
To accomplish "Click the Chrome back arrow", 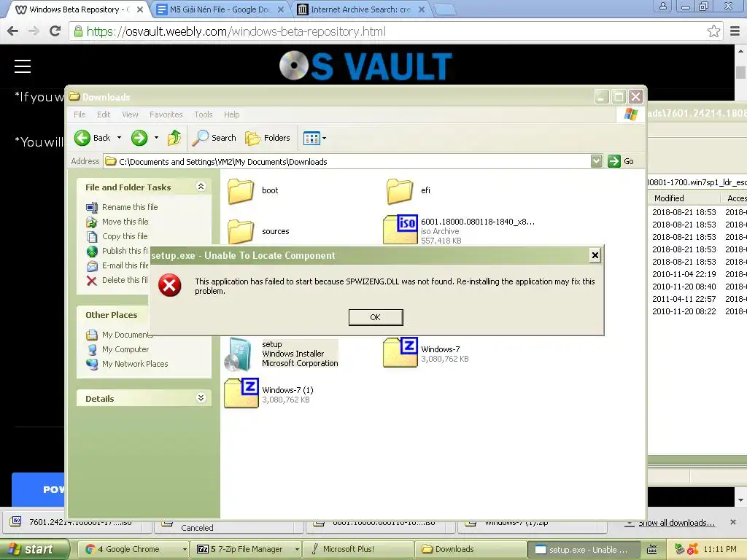I will click(x=13, y=31).
